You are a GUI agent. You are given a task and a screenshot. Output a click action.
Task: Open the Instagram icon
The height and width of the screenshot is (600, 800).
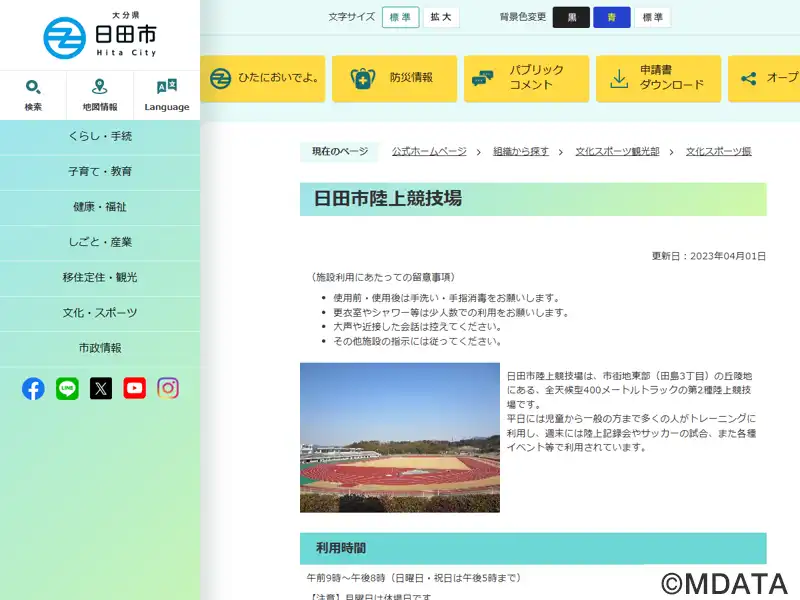pyautogui.click(x=168, y=388)
